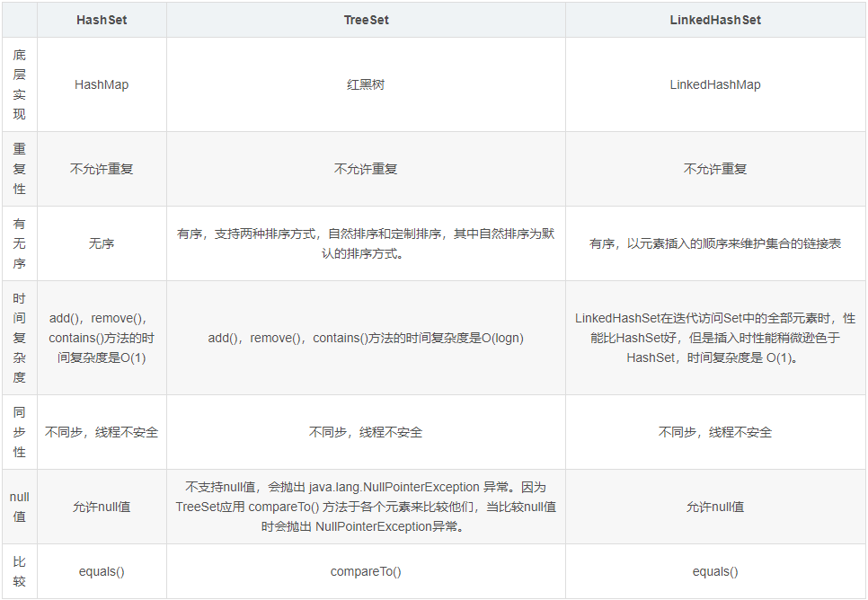The width and height of the screenshot is (868, 600).
Task: Click 不同步，线程不安全 in the LinkedHashSet column
Action: coord(715,432)
